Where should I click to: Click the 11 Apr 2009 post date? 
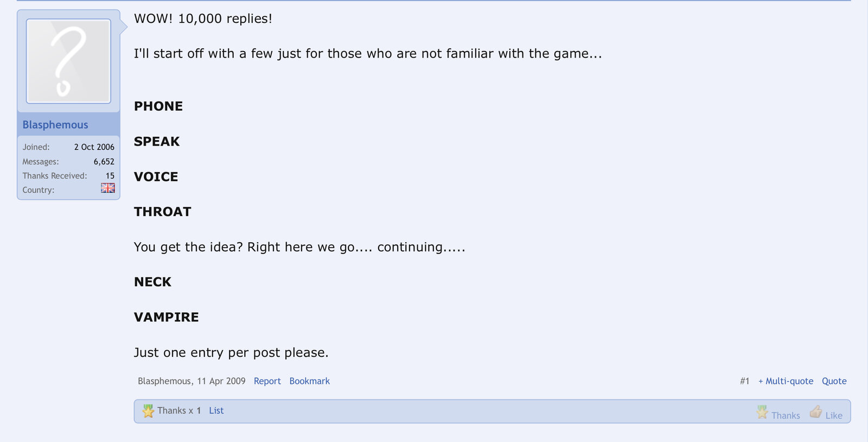click(x=221, y=381)
